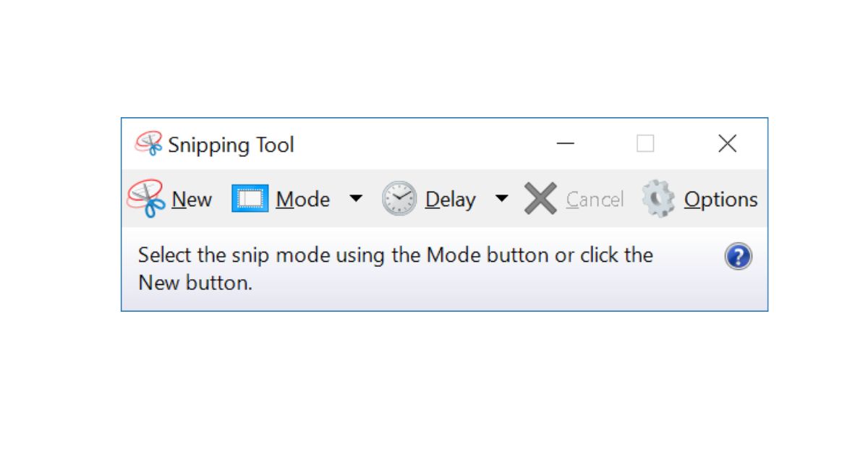This screenshot has width=868, height=452.
Task: Open the Delay dropdown arrow
Action: tap(501, 199)
